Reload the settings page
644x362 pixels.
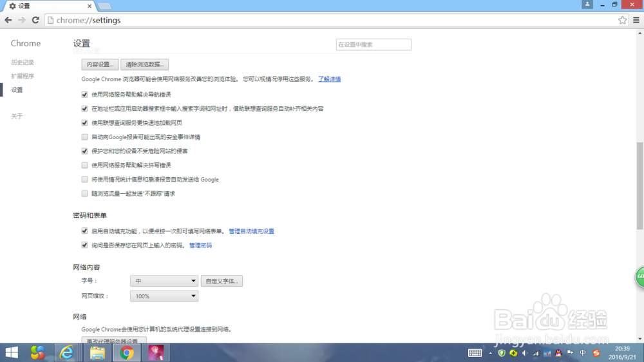(35, 20)
